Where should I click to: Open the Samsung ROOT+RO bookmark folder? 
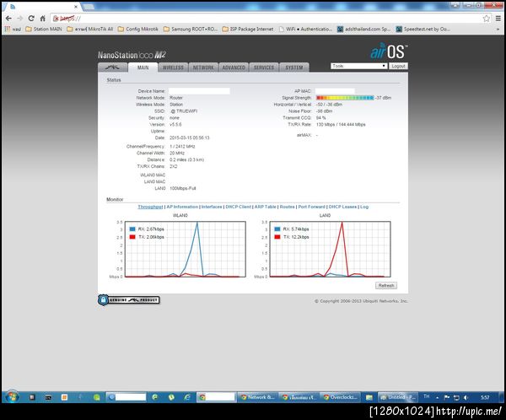pyautogui.click(x=191, y=29)
